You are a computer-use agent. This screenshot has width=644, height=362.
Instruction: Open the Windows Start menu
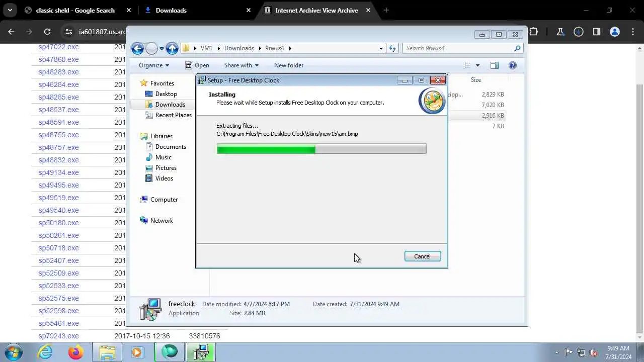coord(14,352)
